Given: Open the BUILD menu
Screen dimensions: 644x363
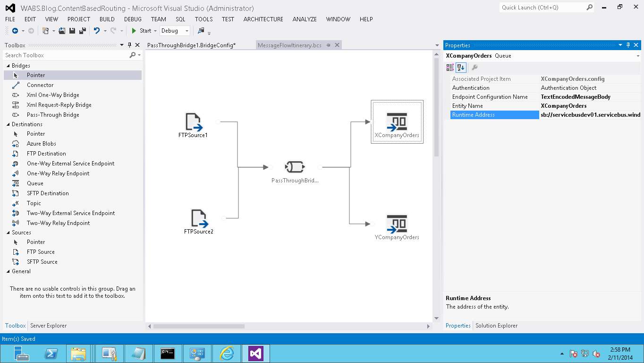Looking at the screenshot, I should [107, 19].
